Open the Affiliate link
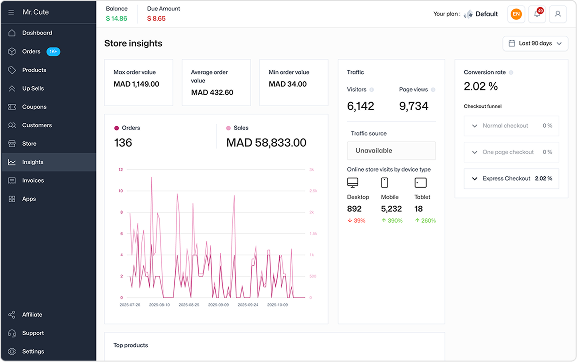This screenshot has width=577, height=362. pyautogui.click(x=48, y=315)
